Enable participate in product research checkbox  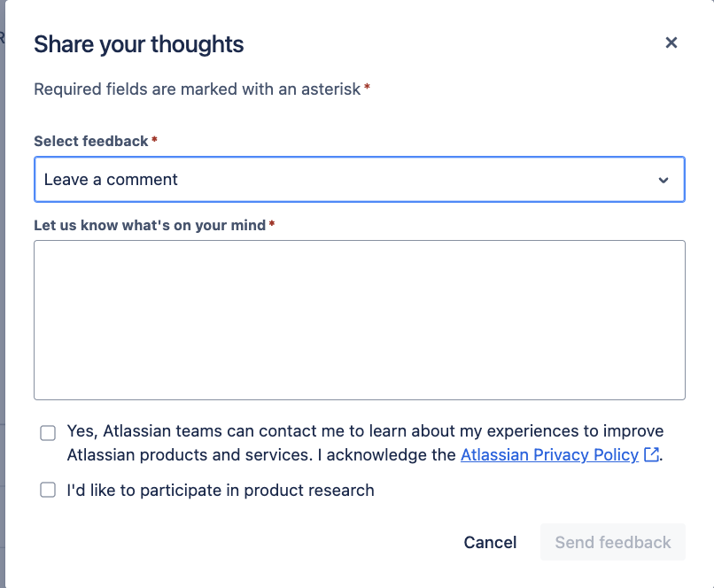pos(48,491)
